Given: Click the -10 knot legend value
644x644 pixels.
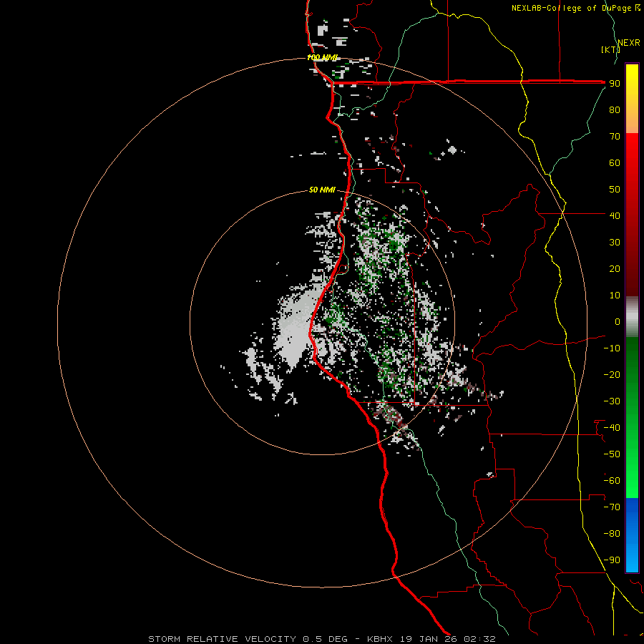Looking at the screenshot, I should pyautogui.click(x=612, y=348).
